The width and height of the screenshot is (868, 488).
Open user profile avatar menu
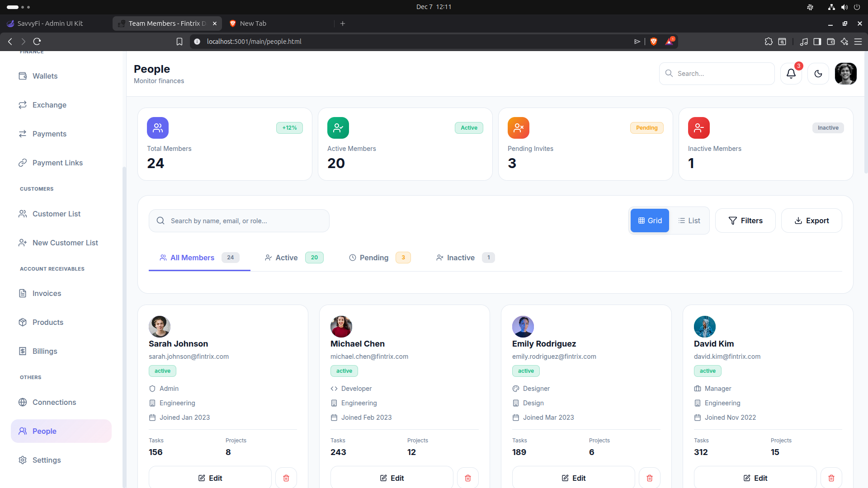845,74
